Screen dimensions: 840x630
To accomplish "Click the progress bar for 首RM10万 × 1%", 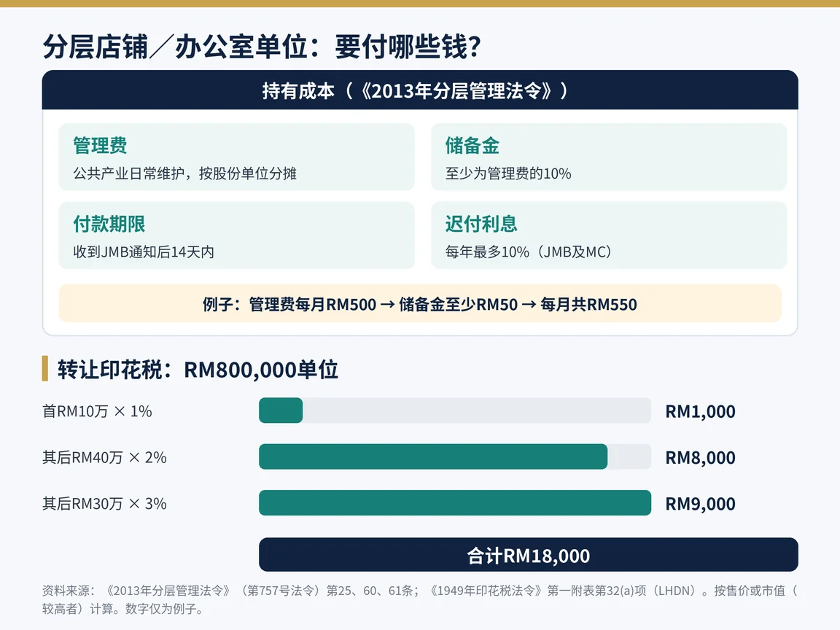I will 455,411.
